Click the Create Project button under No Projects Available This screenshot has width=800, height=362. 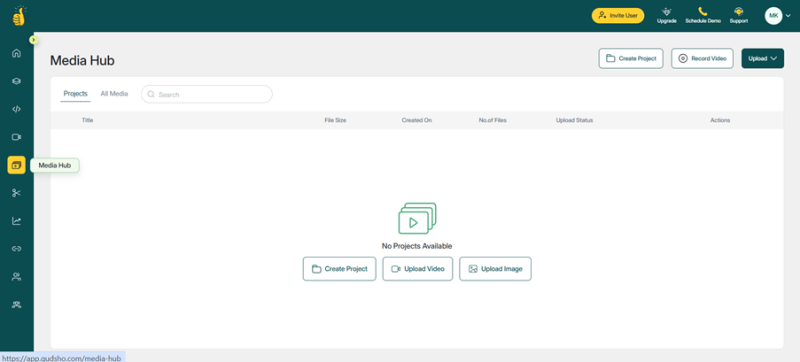tap(339, 269)
